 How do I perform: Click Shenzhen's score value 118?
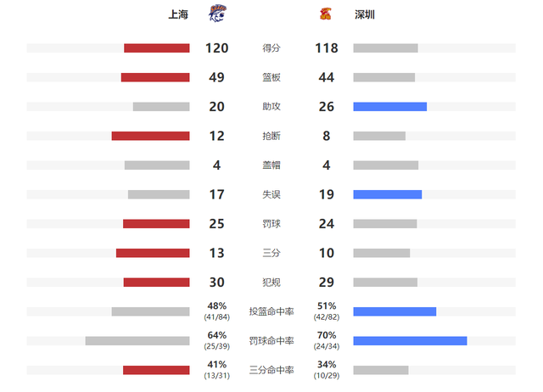pyautogui.click(x=327, y=48)
